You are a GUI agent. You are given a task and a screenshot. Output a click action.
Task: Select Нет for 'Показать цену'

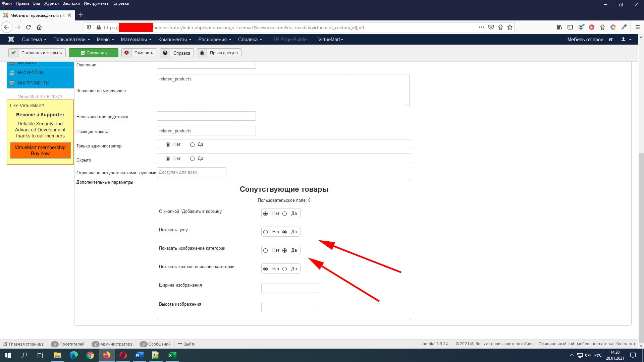(265, 232)
